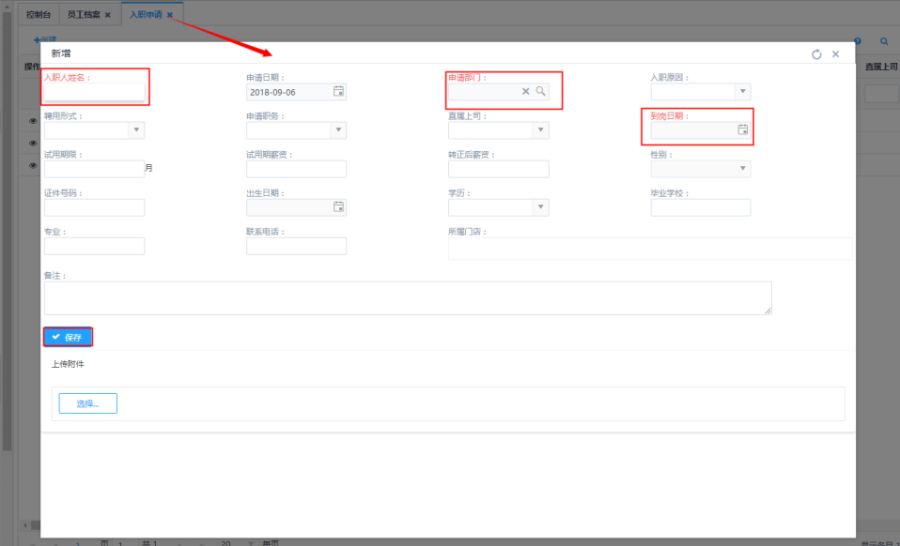
Task: Expand the 聘用形式 dropdown
Action: [x=136, y=130]
